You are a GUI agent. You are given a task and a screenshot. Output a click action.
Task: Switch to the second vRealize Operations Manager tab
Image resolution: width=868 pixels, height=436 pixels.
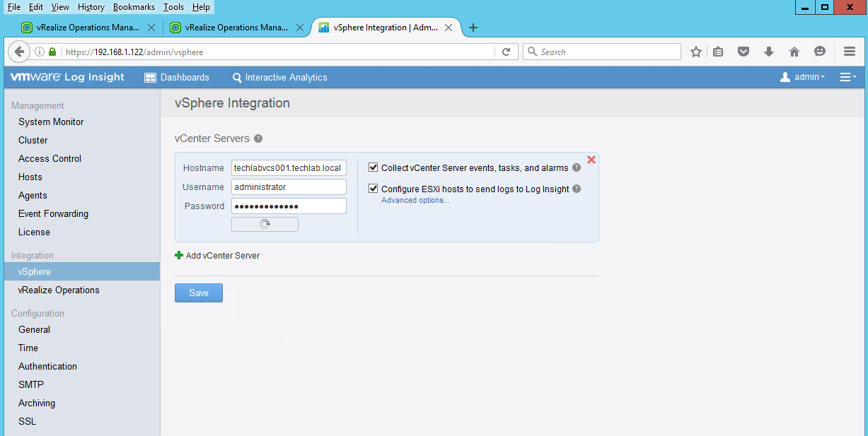(x=236, y=28)
